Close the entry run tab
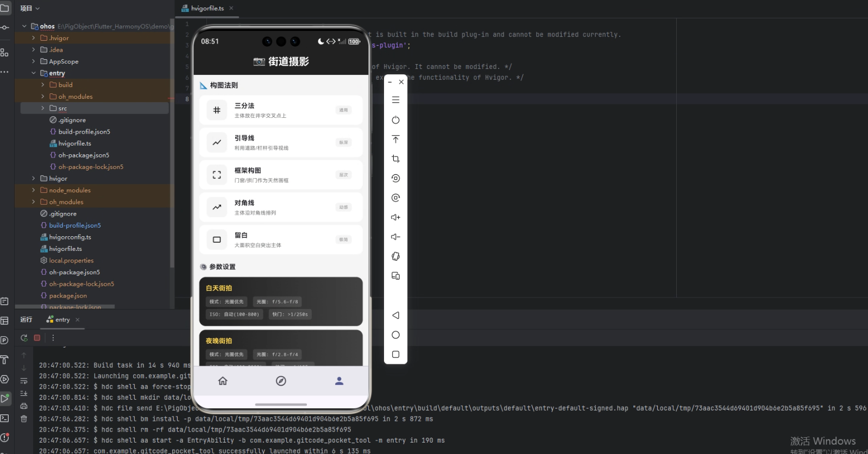 [x=78, y=320]
